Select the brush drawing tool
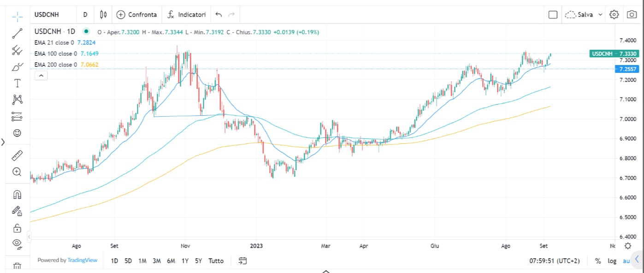 (17, 67)
